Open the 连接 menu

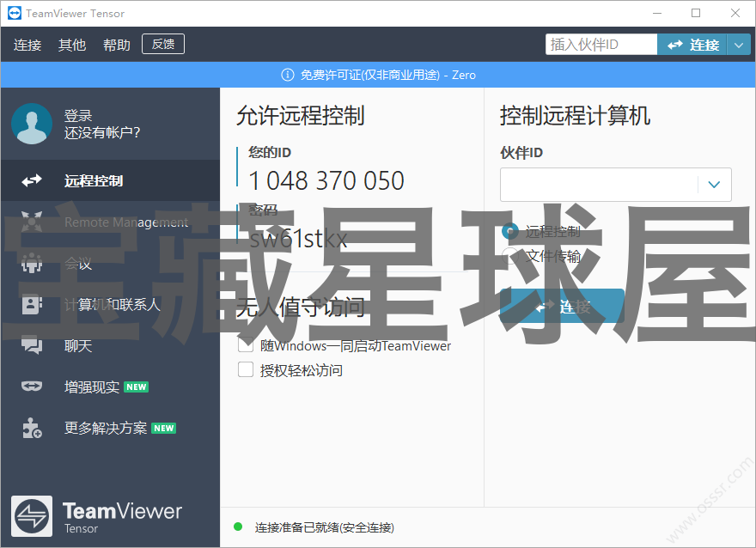[27, 45]
